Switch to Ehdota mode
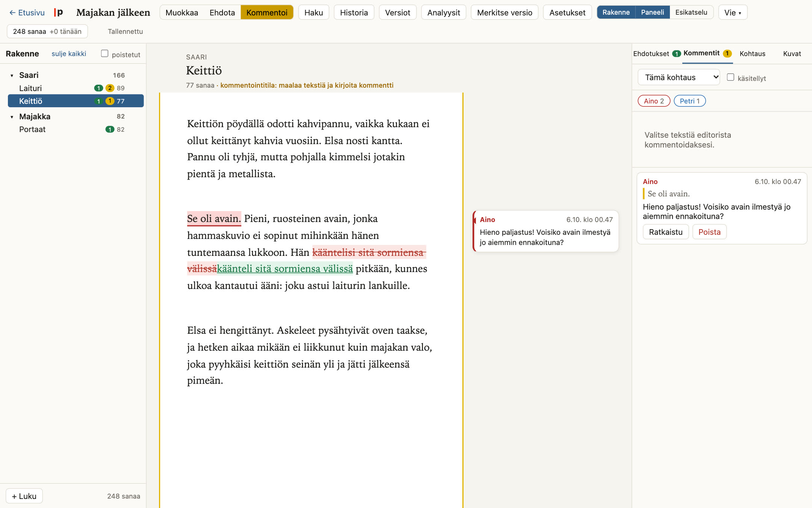The height and width of the screenshot is (508, 812). (x=222, y=12)
